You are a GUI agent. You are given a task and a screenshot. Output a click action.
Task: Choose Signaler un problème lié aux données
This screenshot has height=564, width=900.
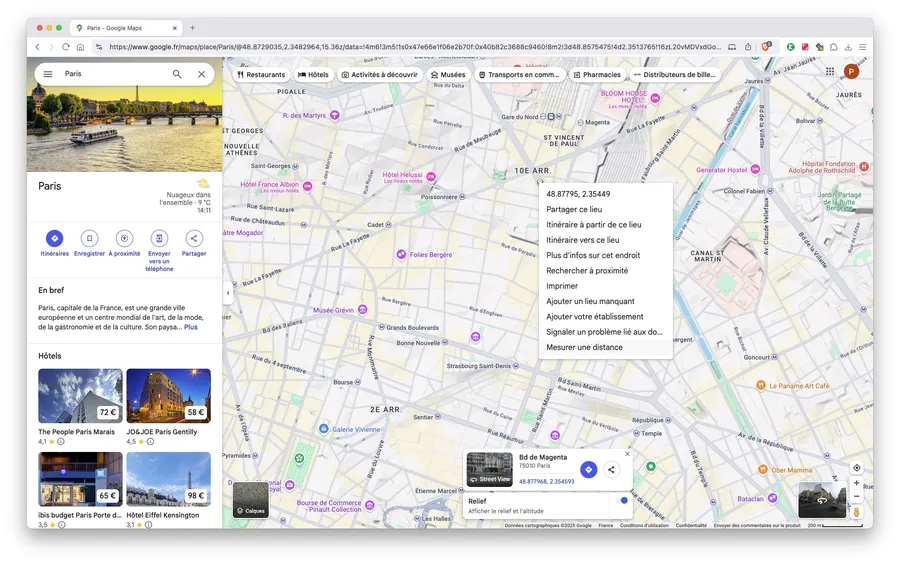606,332
